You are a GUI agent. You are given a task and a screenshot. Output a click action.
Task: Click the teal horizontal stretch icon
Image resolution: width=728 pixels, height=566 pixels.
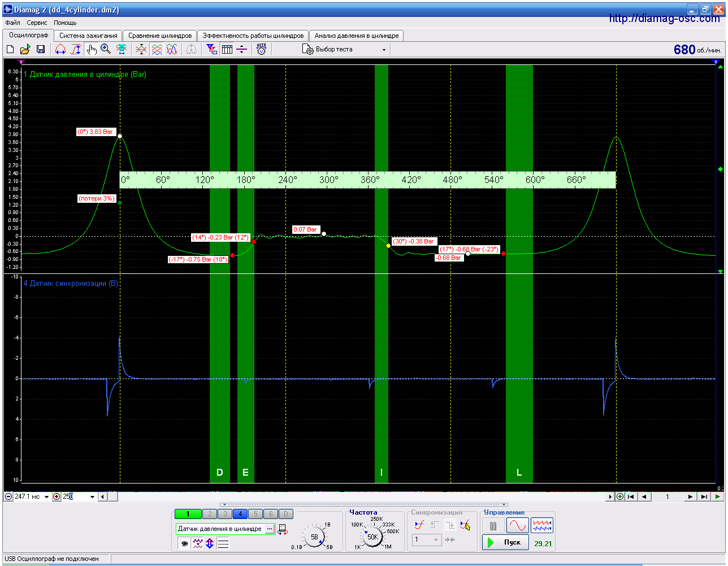coord(121,50)
